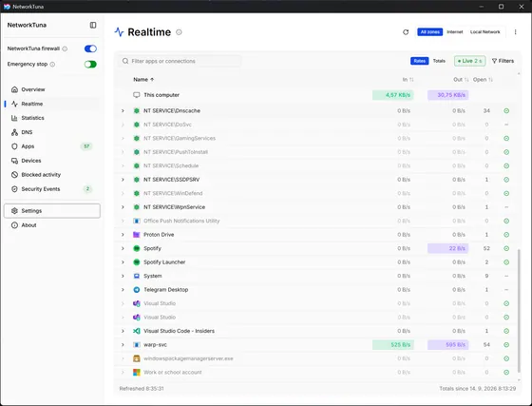Image resolution: width=532 pixels, height=406 pixels.
Task: Open the DNS page in sidebar
Action: point(52,132)
